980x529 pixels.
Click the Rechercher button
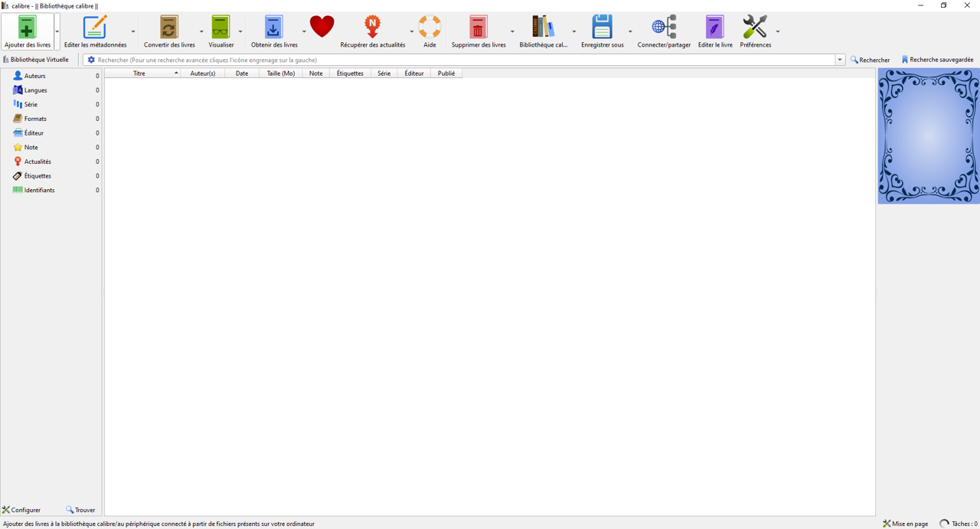point(871,60)
